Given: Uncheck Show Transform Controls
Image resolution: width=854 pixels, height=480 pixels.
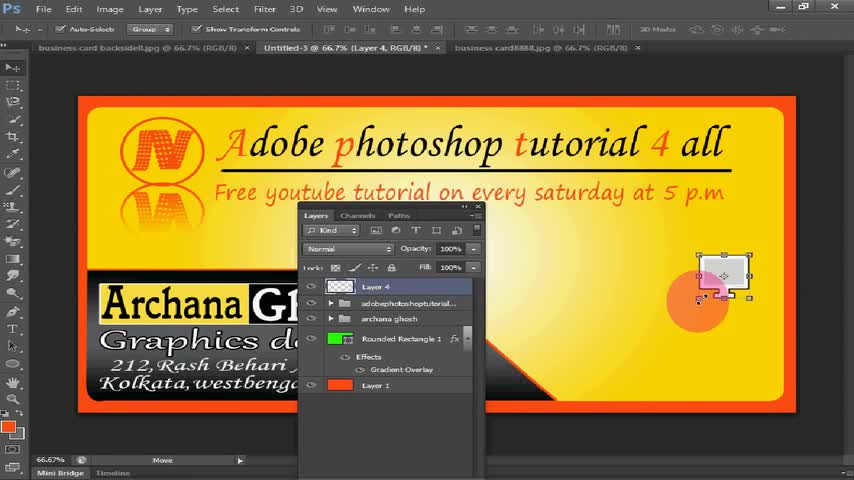Looking at the screenshot, I should click(x=196, y=29).
